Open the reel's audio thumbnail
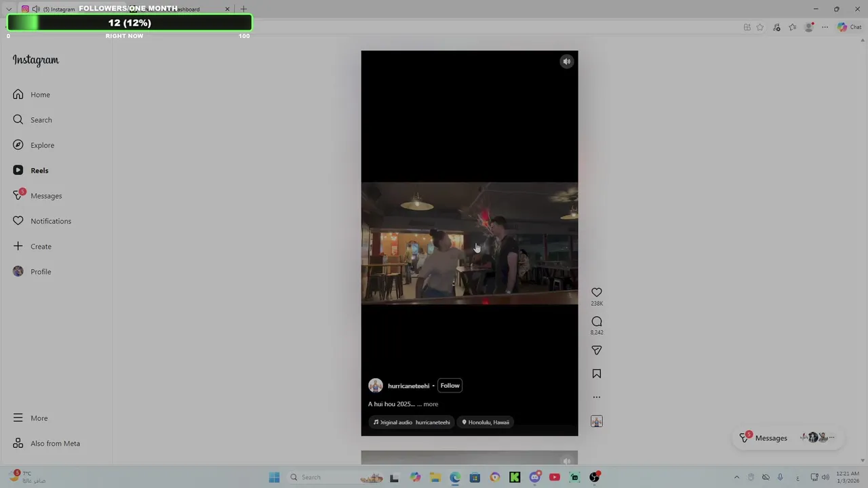The image size is (868, 488). pos(597,422)
